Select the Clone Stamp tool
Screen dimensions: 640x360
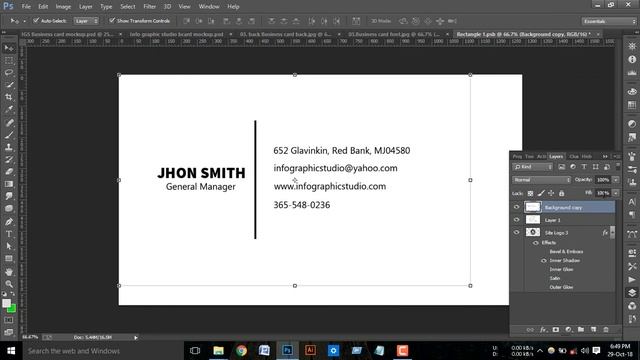coord(9,147)
